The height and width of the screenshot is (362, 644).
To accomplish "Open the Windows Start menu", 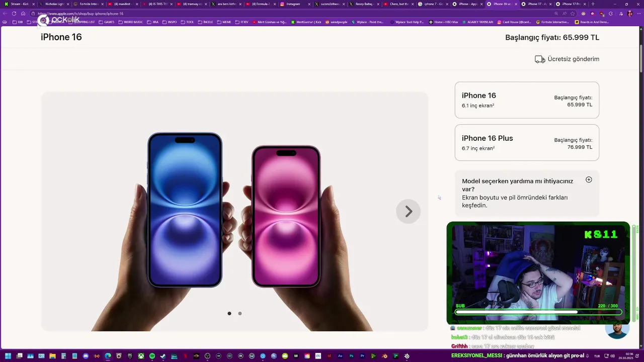I will tap(8, 356).
